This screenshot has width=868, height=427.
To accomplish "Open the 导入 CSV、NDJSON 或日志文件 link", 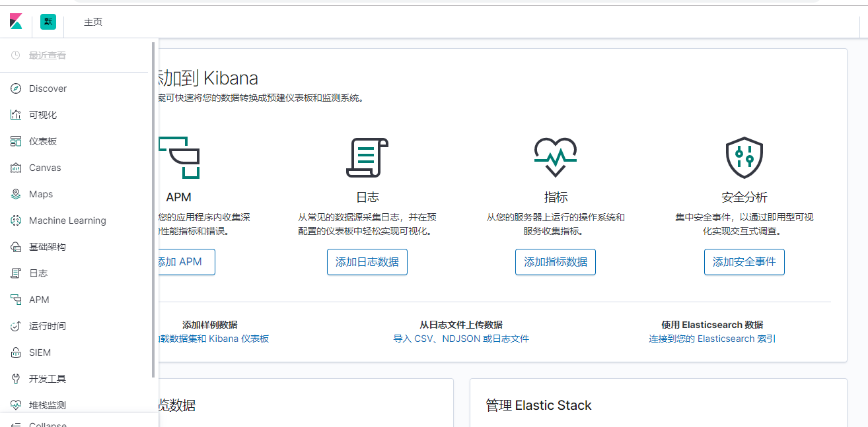I will (461, 339).
